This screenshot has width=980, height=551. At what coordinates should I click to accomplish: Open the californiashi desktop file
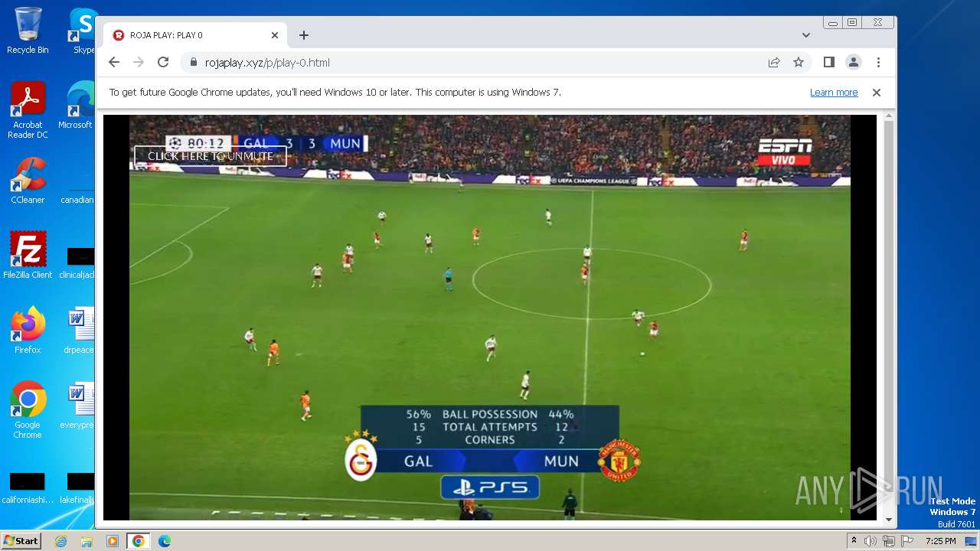pyautogui.click(x=28, y=487)
